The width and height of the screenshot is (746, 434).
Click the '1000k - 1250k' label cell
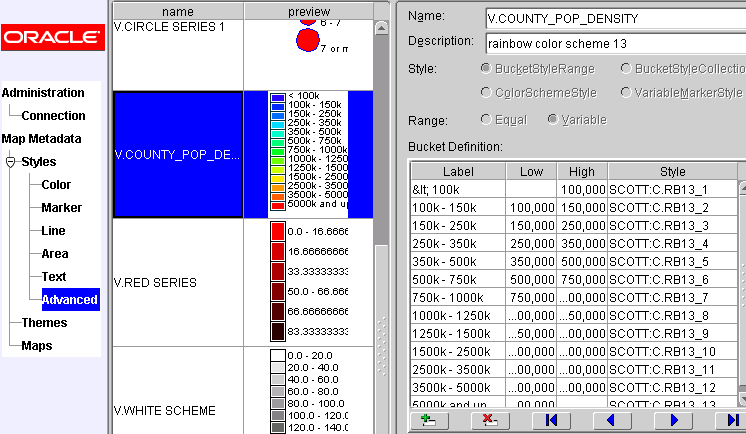(x=458, y=316)
